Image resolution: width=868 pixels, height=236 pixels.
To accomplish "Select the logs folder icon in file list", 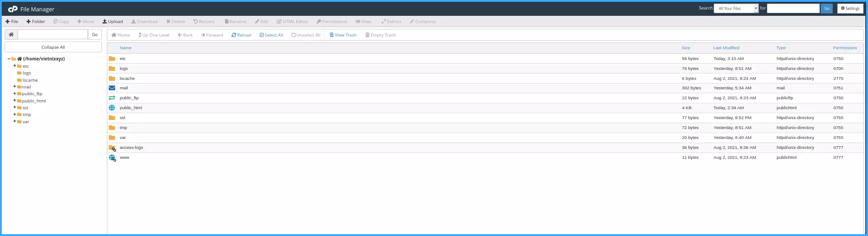I will 112,69.
